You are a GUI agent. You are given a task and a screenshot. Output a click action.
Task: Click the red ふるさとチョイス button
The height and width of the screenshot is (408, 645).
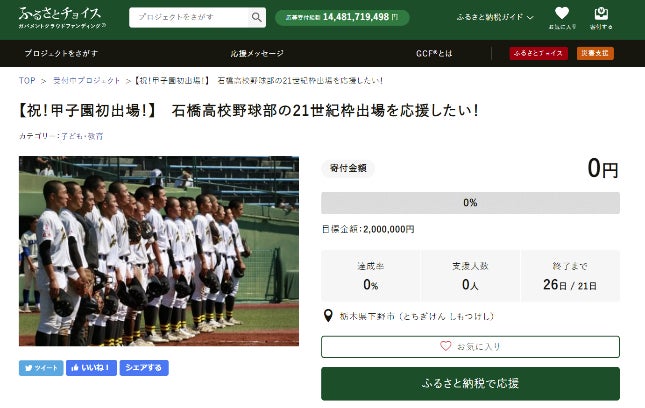click(538, 53)
